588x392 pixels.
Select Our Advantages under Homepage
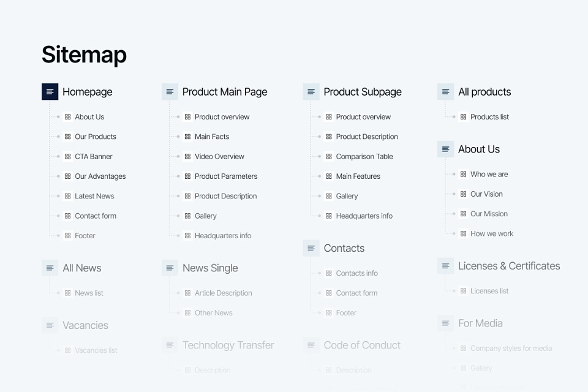point(100,176)
